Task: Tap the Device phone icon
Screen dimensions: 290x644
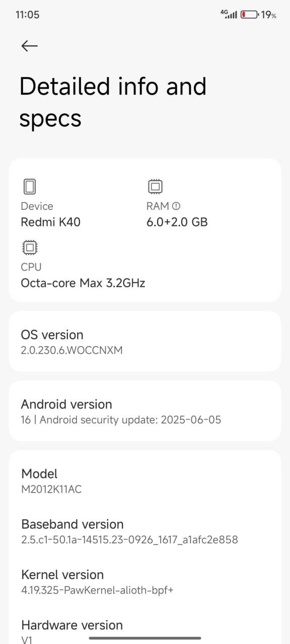Action: click(x=30, y=187)
